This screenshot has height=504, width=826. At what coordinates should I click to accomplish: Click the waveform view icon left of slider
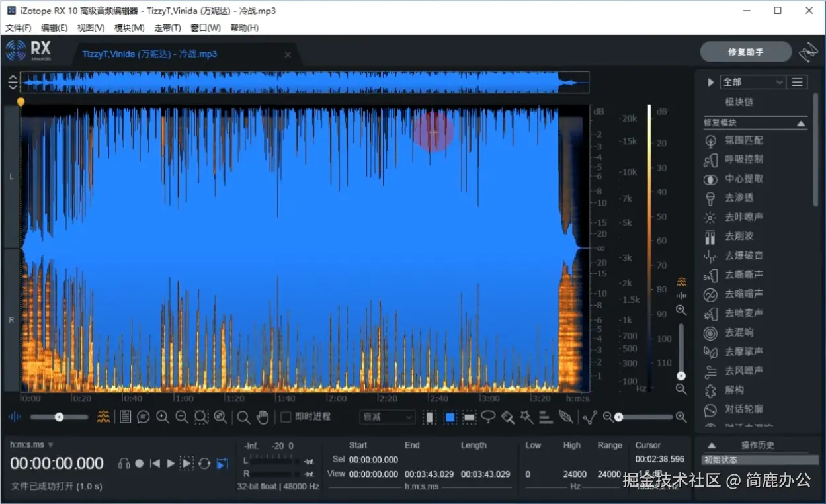(x=15, y=417)
